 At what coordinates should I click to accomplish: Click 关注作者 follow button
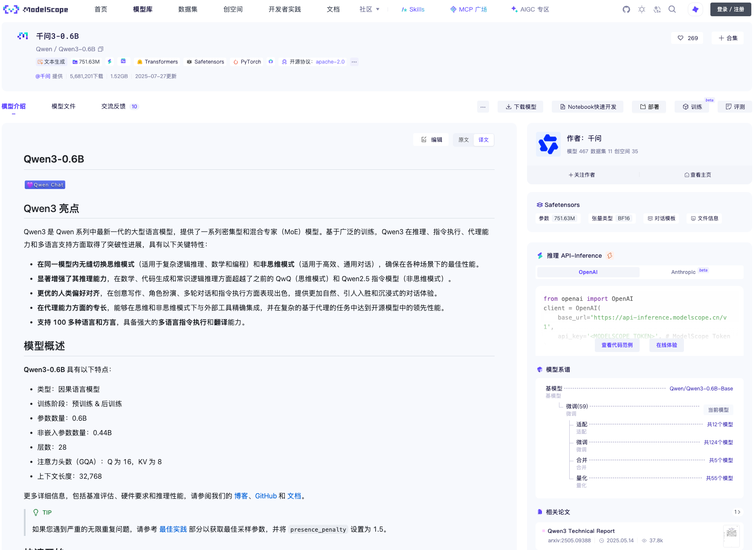coord(582,175)
